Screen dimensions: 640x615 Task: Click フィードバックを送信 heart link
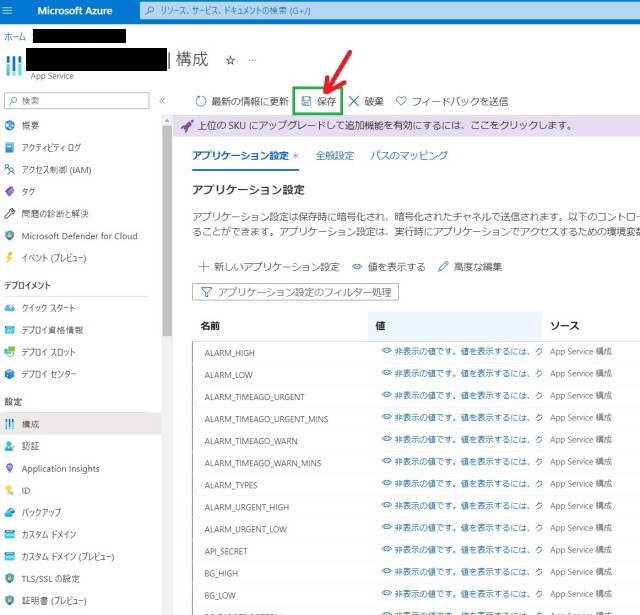(452, 101)
